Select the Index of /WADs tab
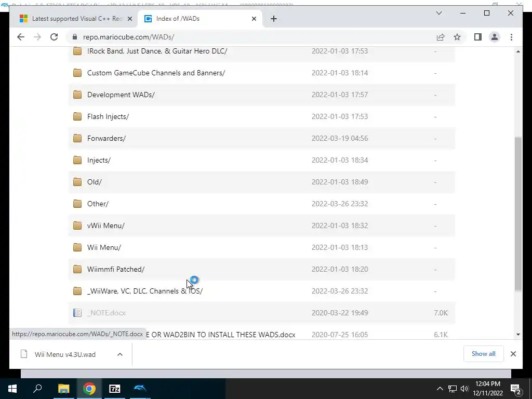This screenshot has height=399, width=532. (199, 19)
